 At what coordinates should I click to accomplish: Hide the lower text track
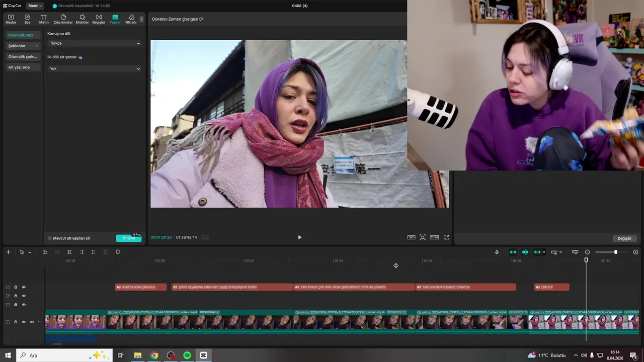[24, 304]
